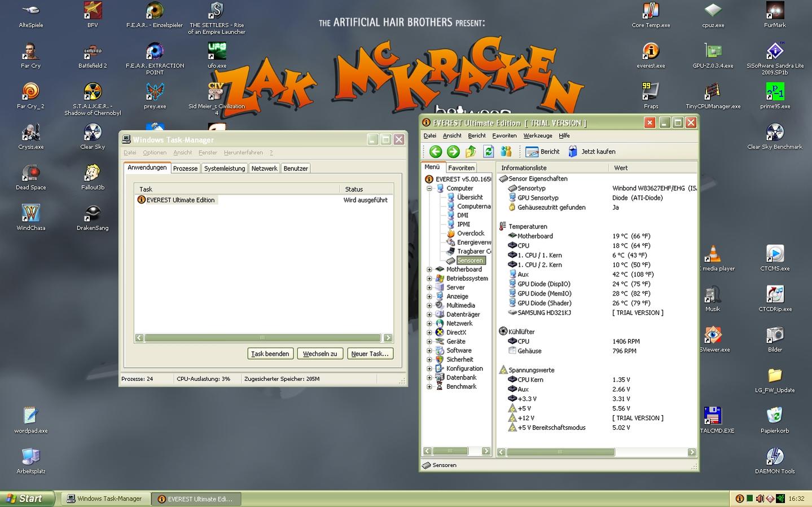
Task: Select the DAEMON Tools desktop icon
Action: 775,461
